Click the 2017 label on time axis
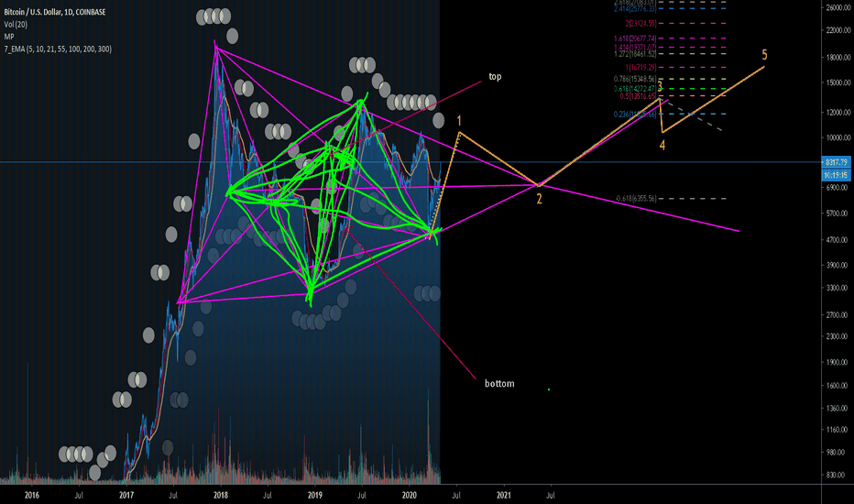Image resolution: width=854 pixels, height=504 pixels. (x=126, y=495)
